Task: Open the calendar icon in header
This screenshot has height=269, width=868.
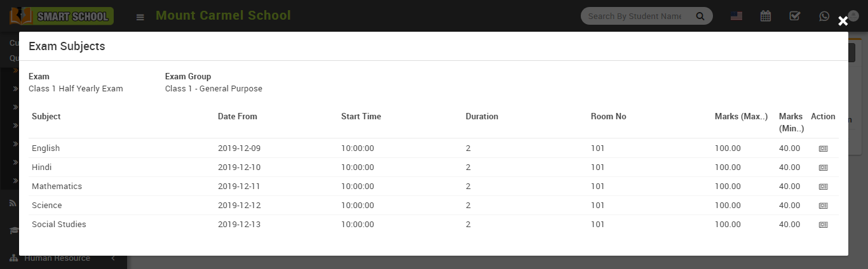Action: pos(766,16)
